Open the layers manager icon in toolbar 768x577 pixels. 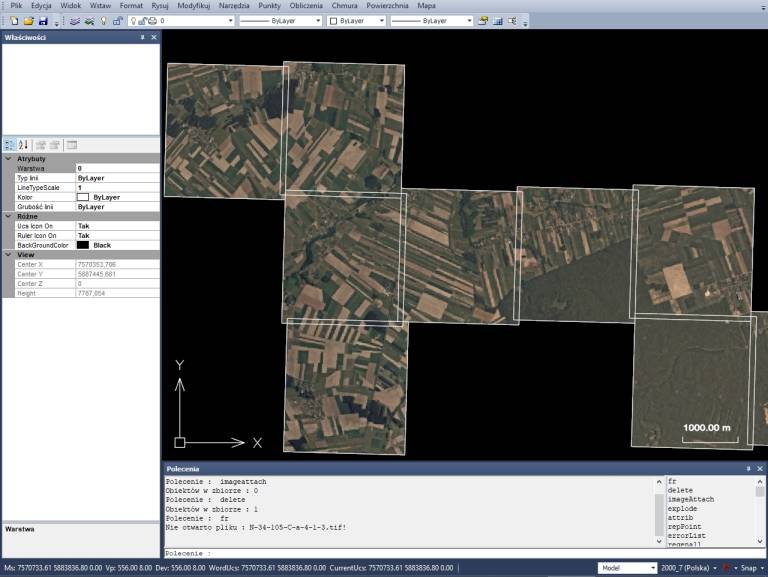tap(74, 20)
